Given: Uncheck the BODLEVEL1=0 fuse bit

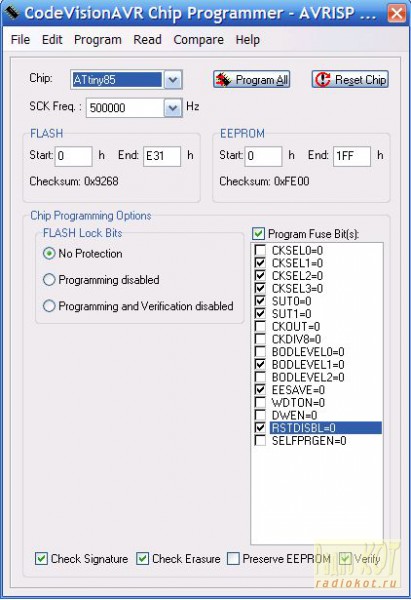Looking at the screenshot, I should [260, 364].
